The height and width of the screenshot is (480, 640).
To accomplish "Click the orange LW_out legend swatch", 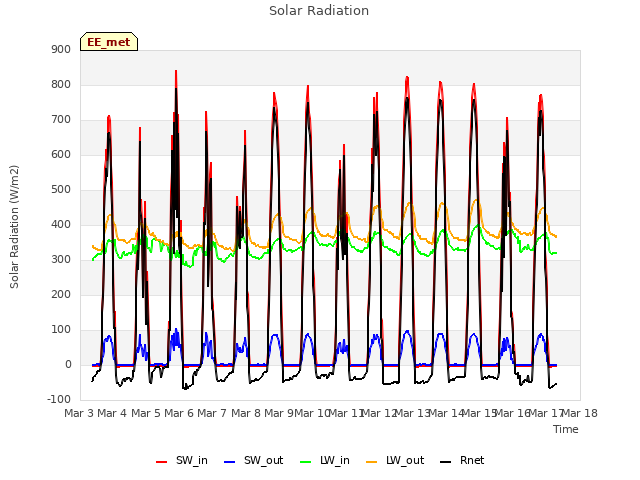I will (x=372, y=462).
